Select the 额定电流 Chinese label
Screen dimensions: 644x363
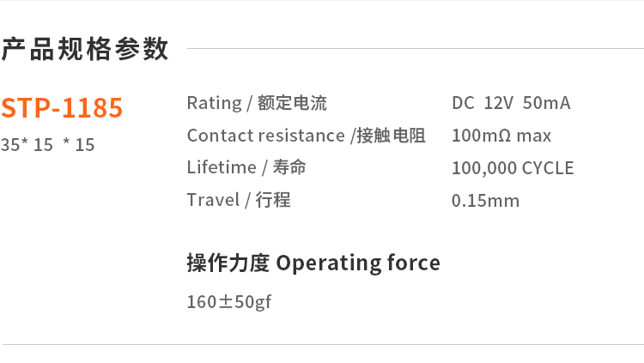(x=292, y=104)
